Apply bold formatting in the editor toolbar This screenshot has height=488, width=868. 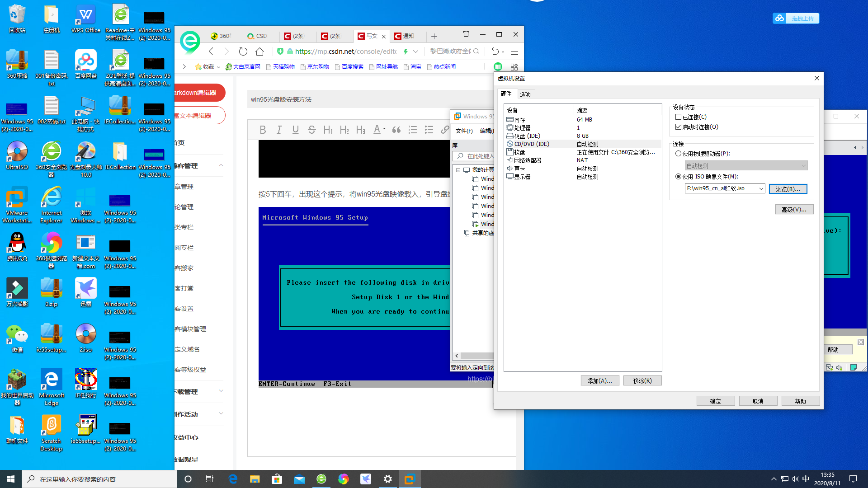pyautogui.click(x=263, y=130)
